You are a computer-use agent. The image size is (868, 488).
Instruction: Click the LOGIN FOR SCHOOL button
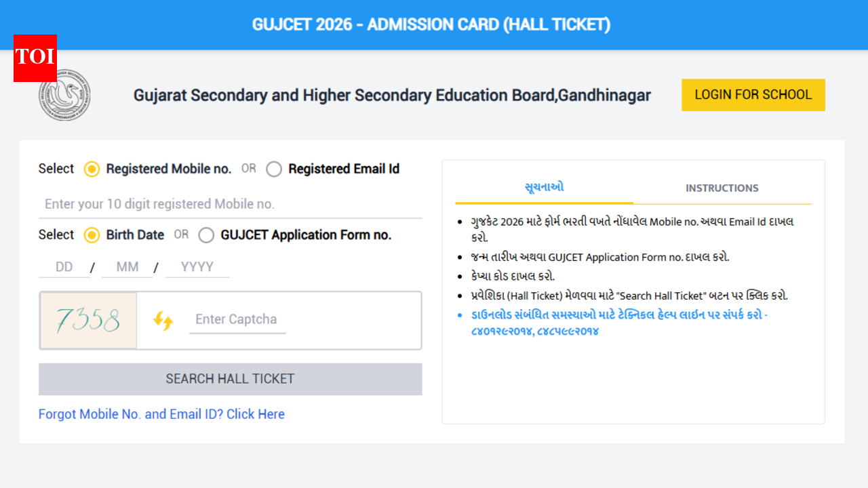753,95
